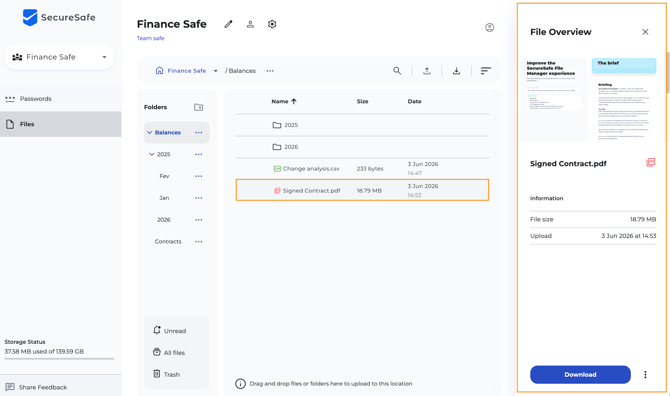The image size is (670, 396).
Task: Expand breadcrumb dropdown arrow after Finance Safe
Action: coord(216,71)
